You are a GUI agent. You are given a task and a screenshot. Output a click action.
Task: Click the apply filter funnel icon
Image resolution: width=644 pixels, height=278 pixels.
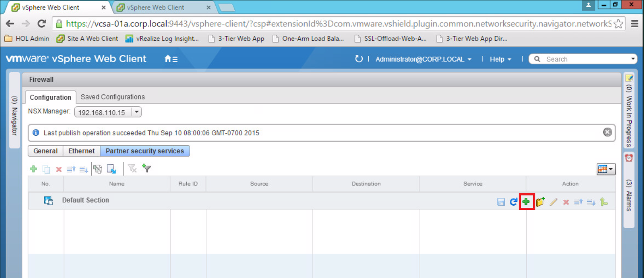146,168
